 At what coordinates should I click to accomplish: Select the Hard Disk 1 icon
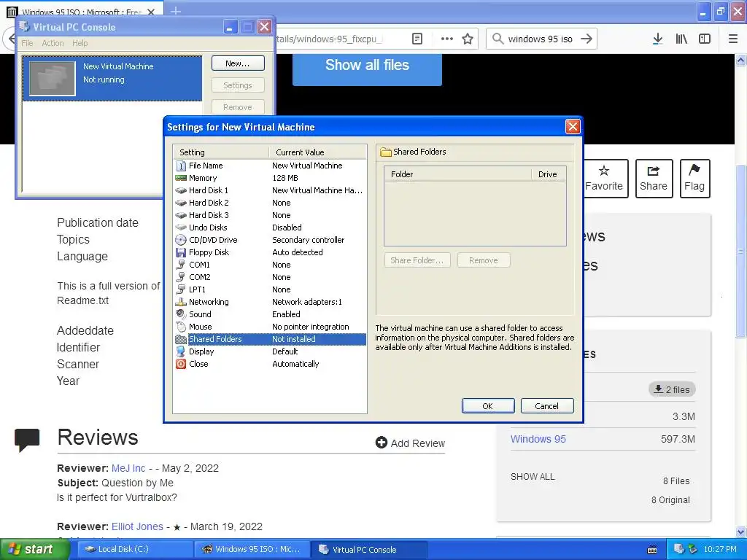181,190
